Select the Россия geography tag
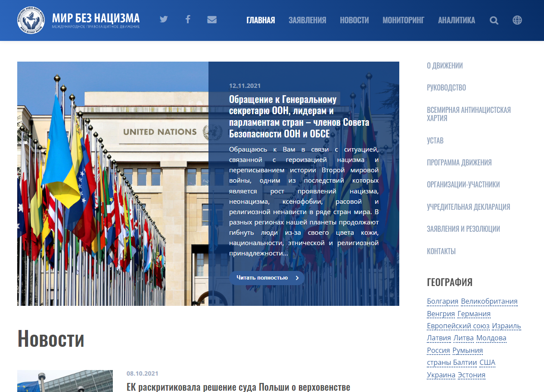This screenshot has height=392, width=544. click(x=438, y=351)
